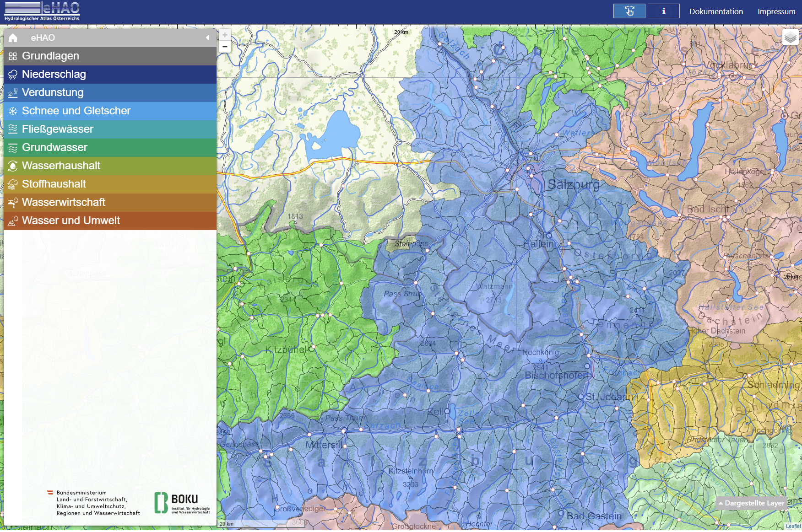This screenshot has width=802, height=532.
Task: Open the Fließgewässer category
Action: [x=57, y=129]
